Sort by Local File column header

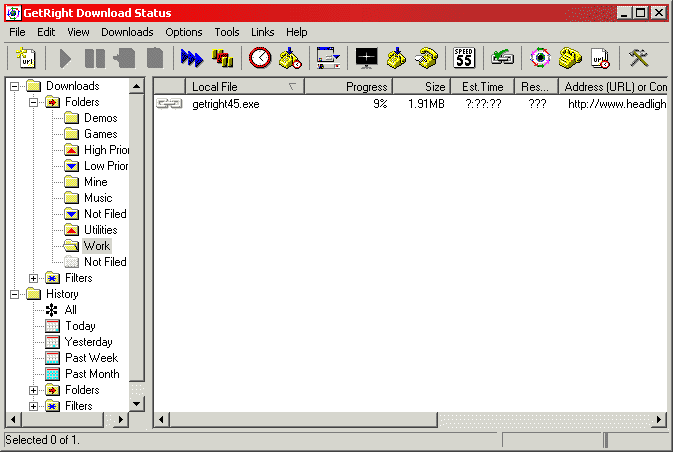tap(245, 87)
